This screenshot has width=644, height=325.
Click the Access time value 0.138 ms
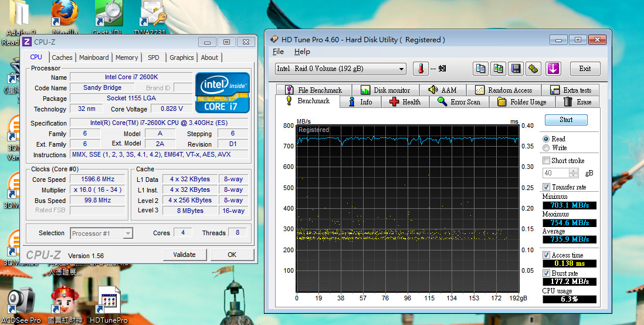point(570,263)
